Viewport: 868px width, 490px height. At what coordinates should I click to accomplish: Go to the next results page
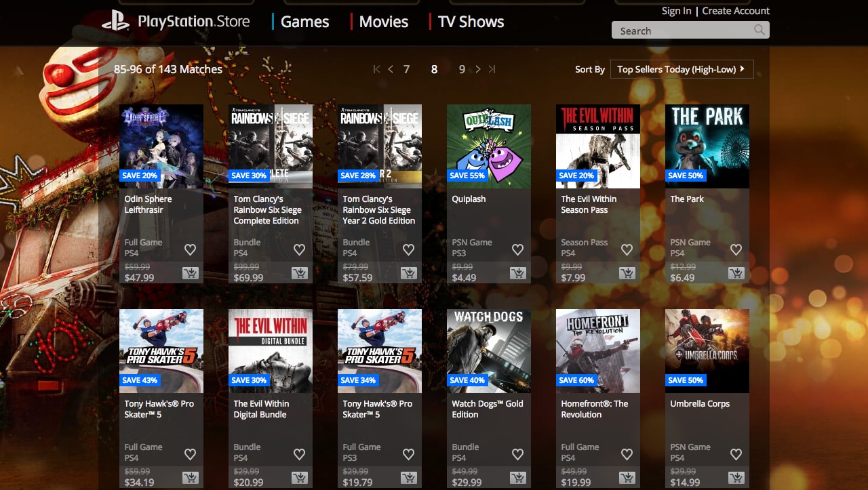pos(478,69)
